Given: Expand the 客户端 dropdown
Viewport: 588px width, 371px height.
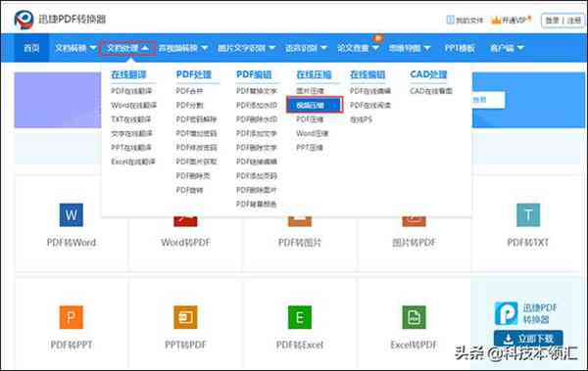Looking at the screenshot, I should 507,48.
